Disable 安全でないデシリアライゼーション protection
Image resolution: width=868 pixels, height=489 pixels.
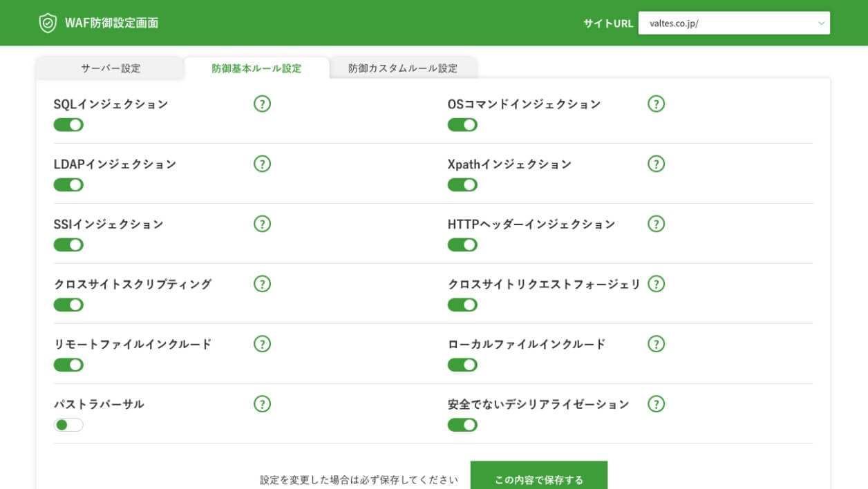click(x=462, y=425)
